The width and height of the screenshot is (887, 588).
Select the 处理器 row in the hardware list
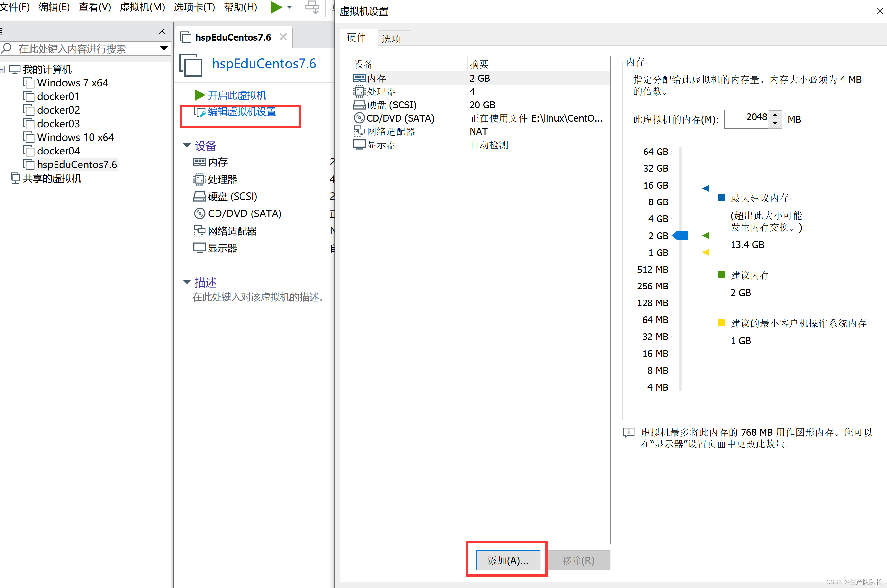point(481,92)
